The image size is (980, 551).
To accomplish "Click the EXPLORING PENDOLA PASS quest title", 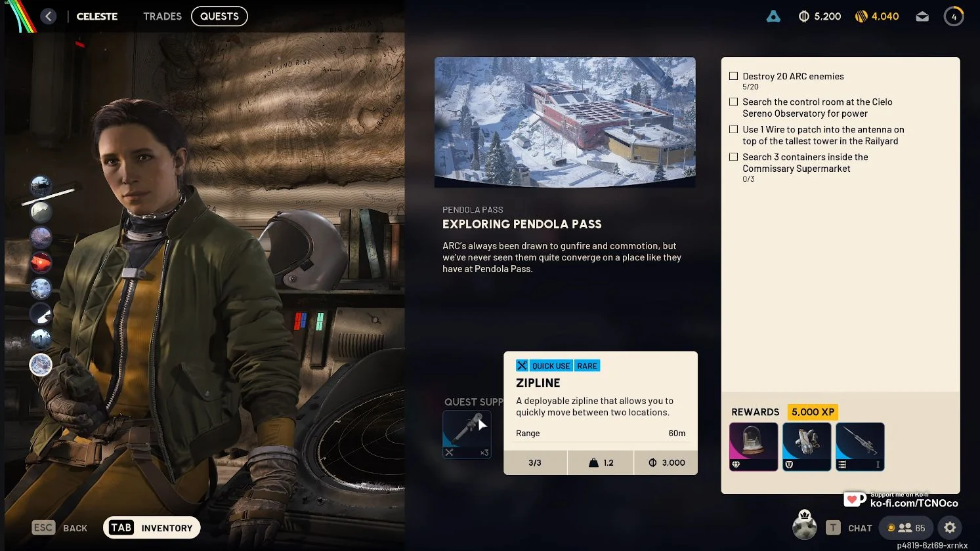I will pyautogui.click(x=522, y=224).
